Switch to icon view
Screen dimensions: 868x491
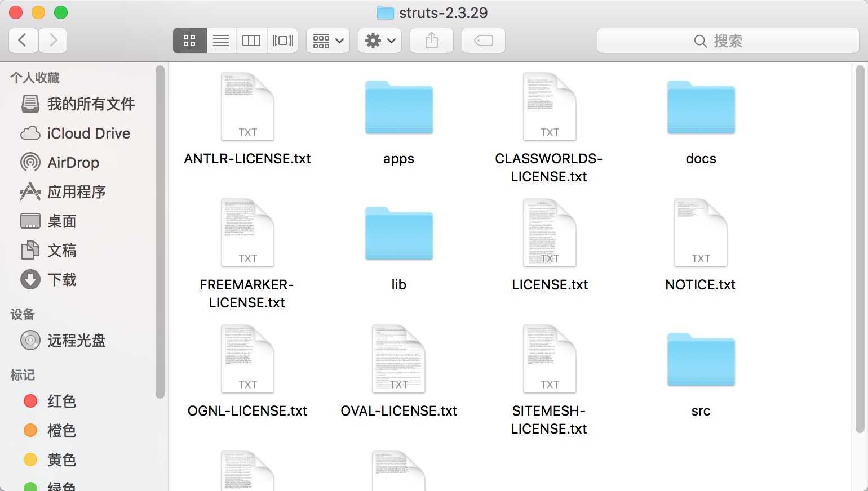click(189, 41)
